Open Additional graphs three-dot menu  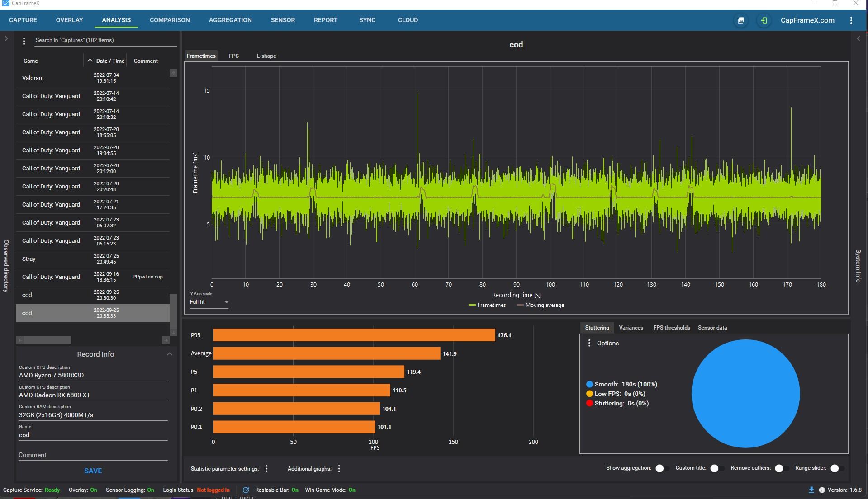pos(339,469)
